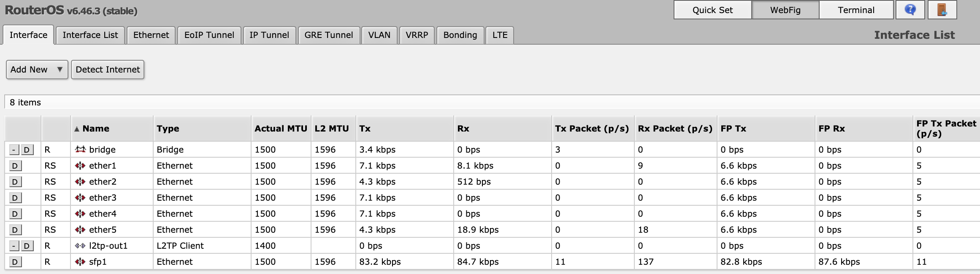Image resolution: width=980 pixels, height=274 pixels.
Task: Click the sfp1 ethernet icon
Action: pos(80,262)
